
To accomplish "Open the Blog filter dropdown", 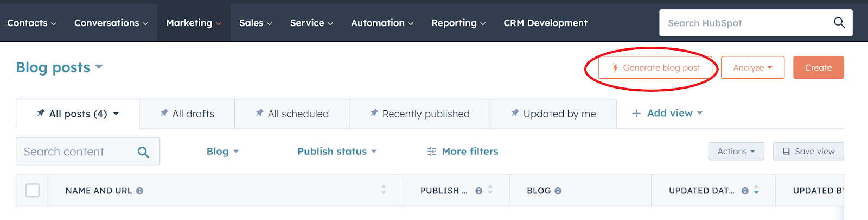I will (222, 152).
